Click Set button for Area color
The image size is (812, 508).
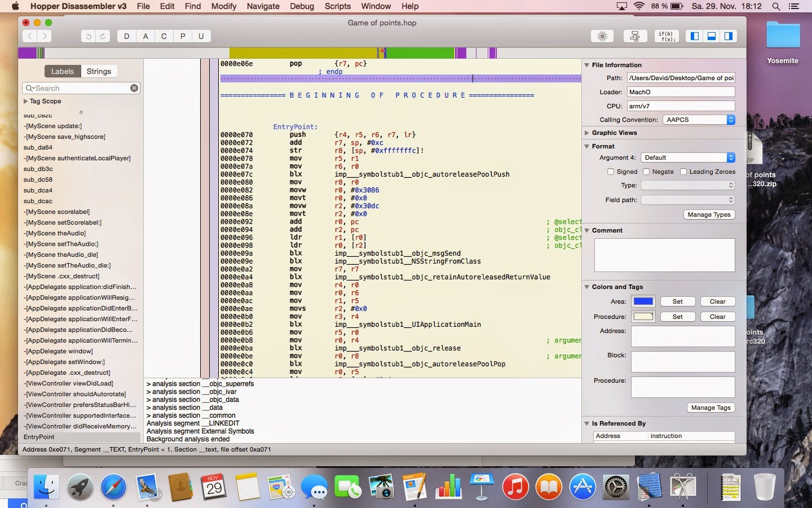point(677,301)
